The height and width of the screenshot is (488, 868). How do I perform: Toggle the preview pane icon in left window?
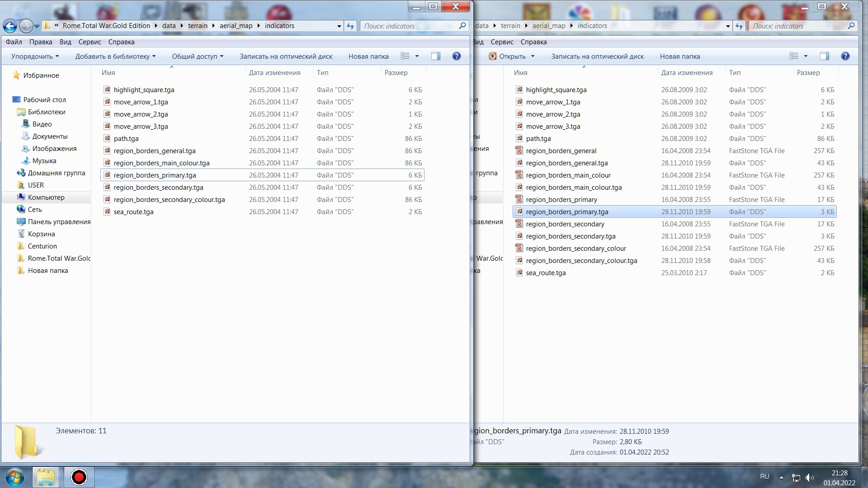point(435,56)
